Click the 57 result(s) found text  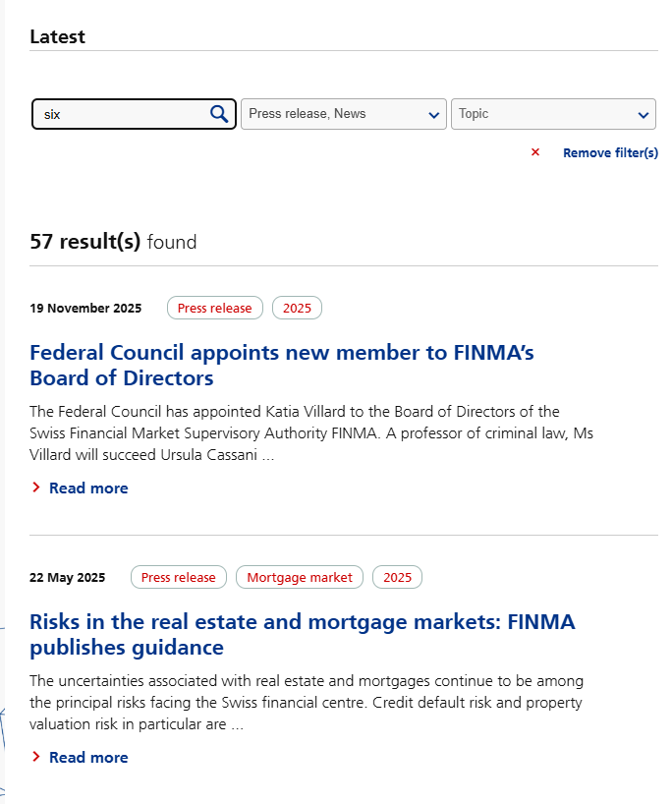coord(113,242)
